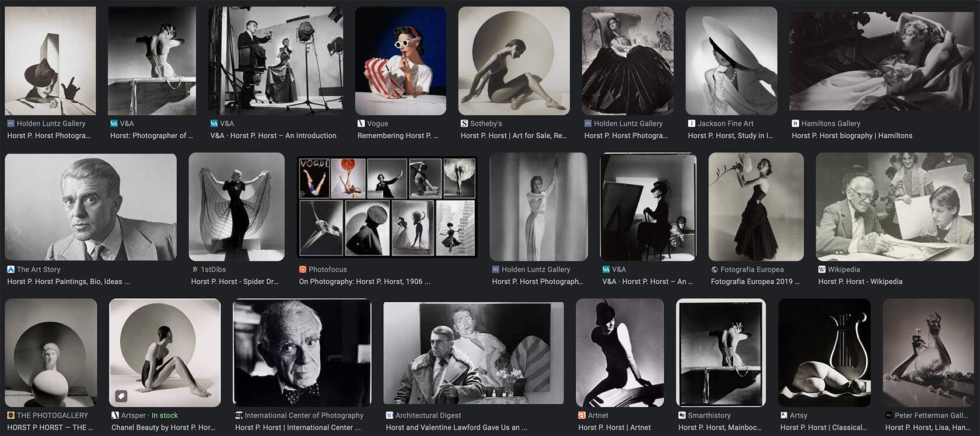Open 'V&A · Horst P. Horst – An Introduction' link
Screen dimensions: 980x436
(x=273, y=135)
